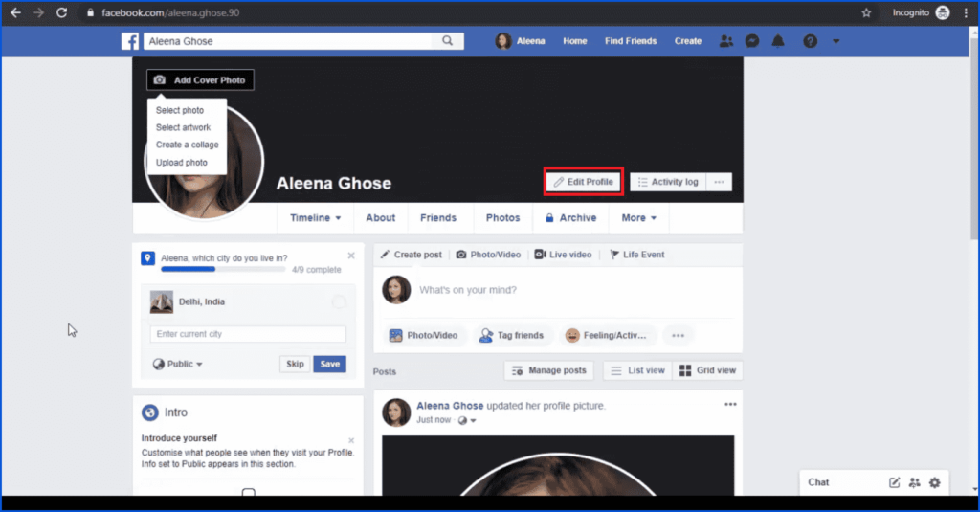Click the Edit Profile button

[x=583, y=182]
